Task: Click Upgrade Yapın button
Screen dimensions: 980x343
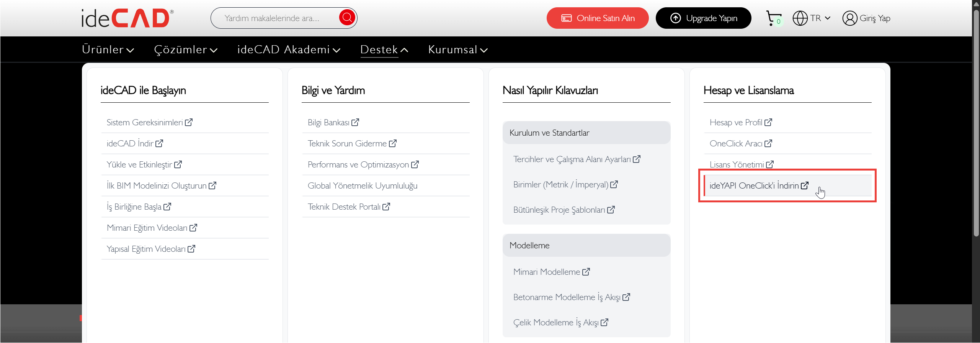Action: click(x=704, y=18)
